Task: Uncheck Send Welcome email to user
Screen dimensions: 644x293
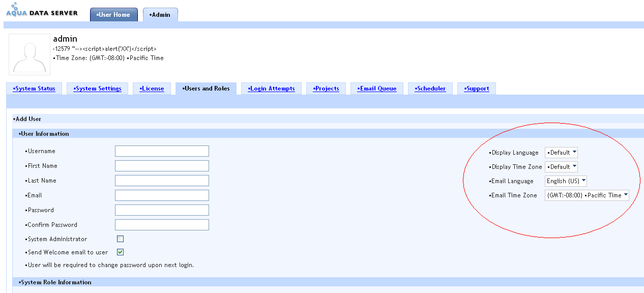Action: coord(120,252)
